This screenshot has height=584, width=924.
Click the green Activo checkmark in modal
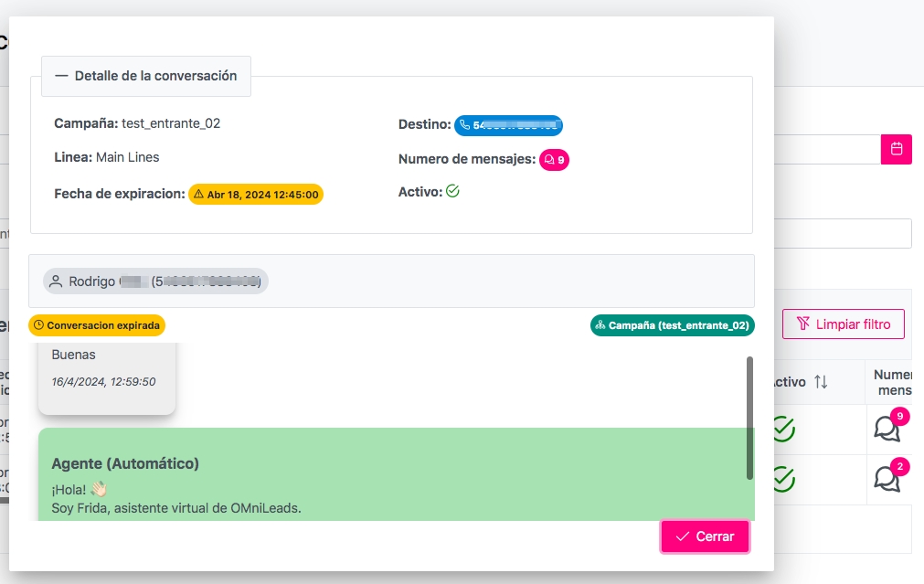click(x=452, y=192)
